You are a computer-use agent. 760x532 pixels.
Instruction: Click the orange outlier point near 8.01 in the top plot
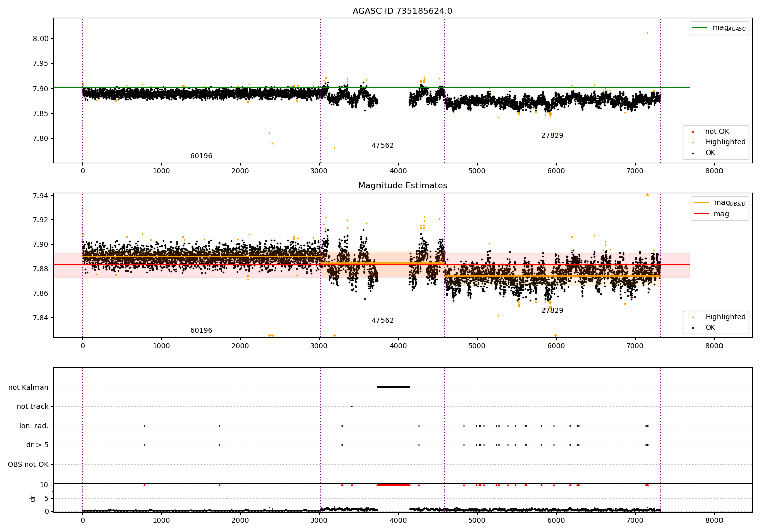coord(647,33)
